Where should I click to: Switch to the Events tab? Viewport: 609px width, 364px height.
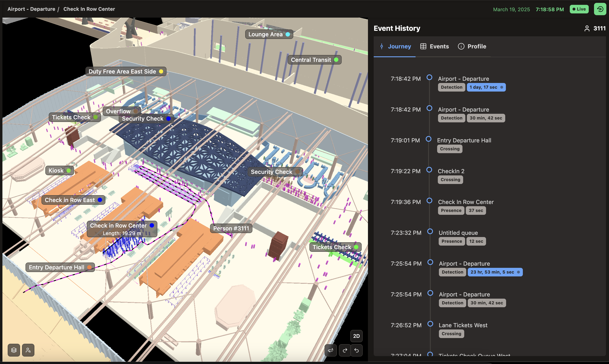[434, 46]
